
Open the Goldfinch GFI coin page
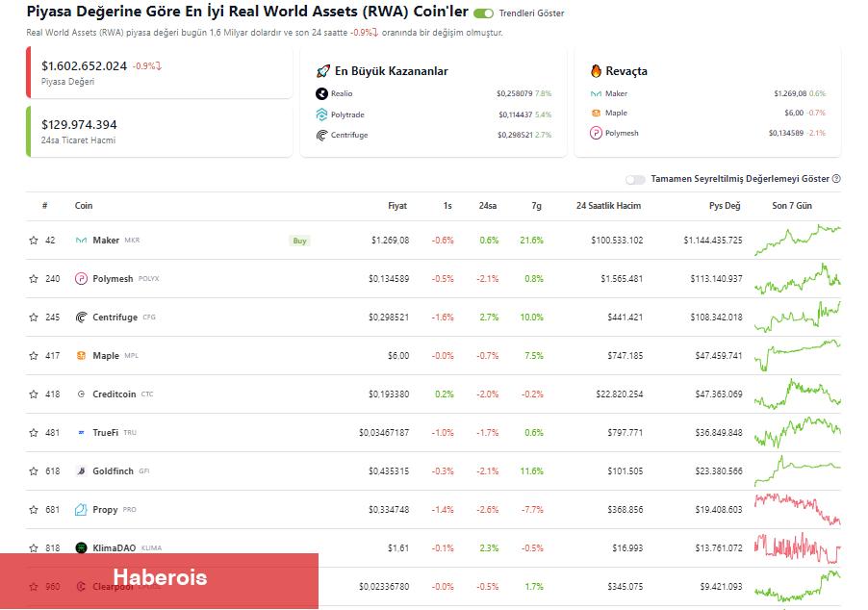(x=121, y=471)
